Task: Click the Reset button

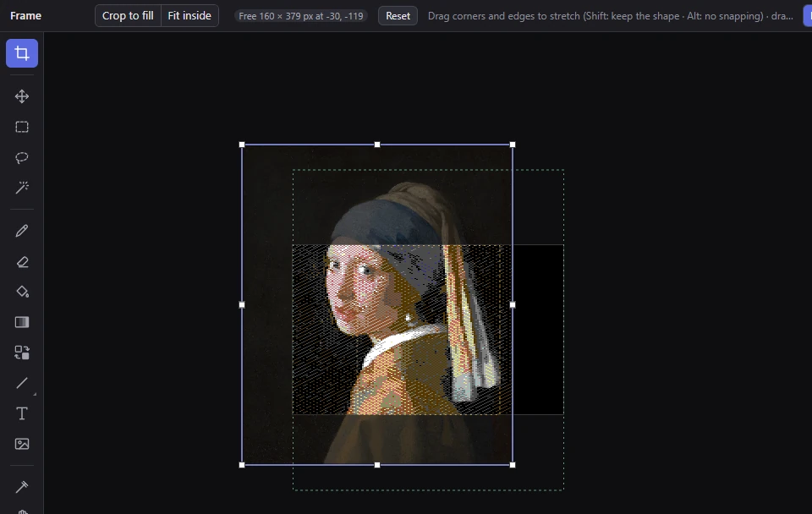Action: tap(398, 15)
